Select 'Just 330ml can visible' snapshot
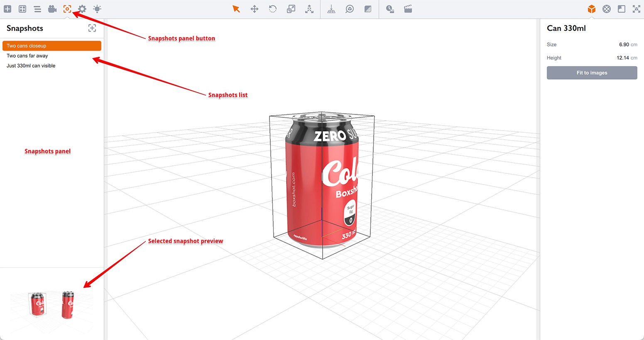The height and width of the screenshot is (340, 644). click(x=31, y=66)
